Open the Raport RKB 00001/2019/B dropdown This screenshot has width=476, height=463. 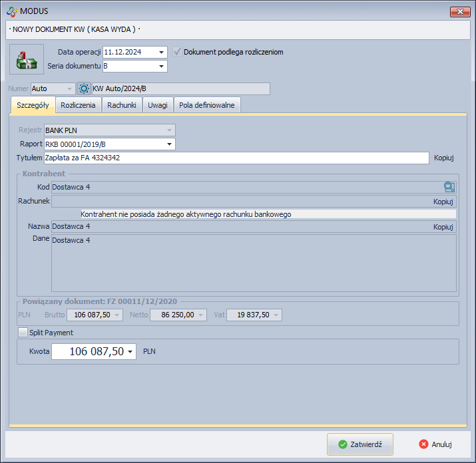[x=170, y=144]
